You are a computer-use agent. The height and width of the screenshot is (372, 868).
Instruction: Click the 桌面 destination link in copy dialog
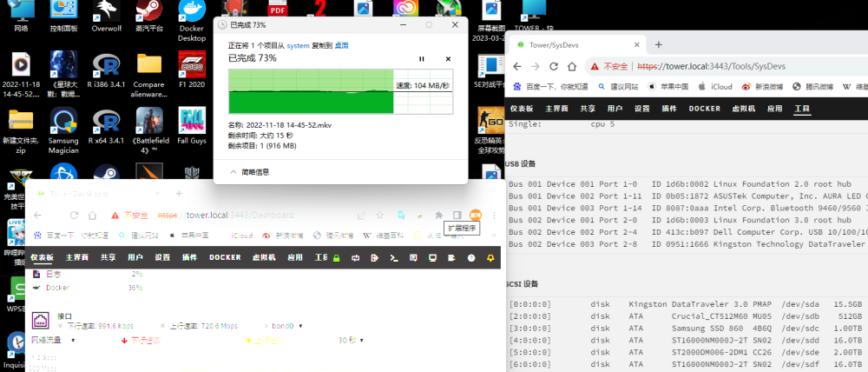(x=341, y=45)
